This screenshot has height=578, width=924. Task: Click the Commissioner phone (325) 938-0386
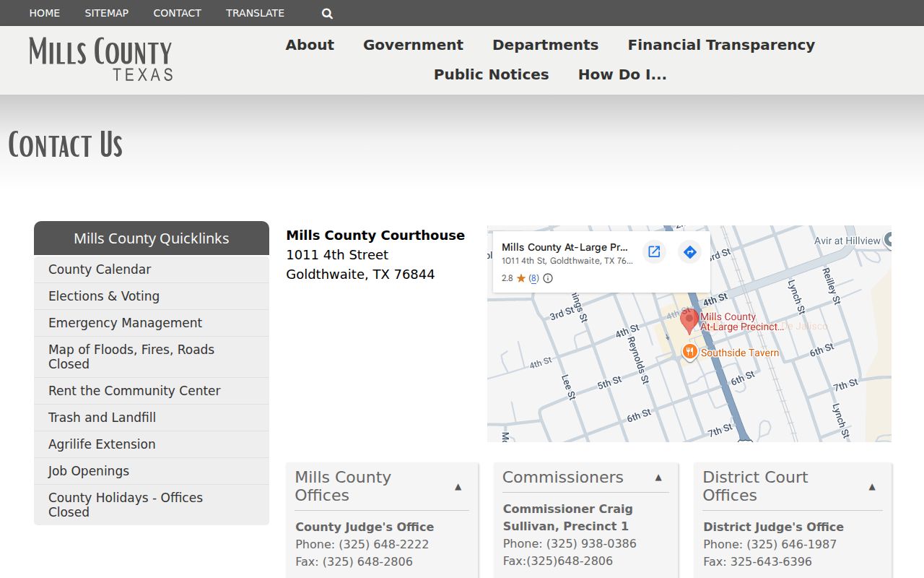tap(591, 543)
